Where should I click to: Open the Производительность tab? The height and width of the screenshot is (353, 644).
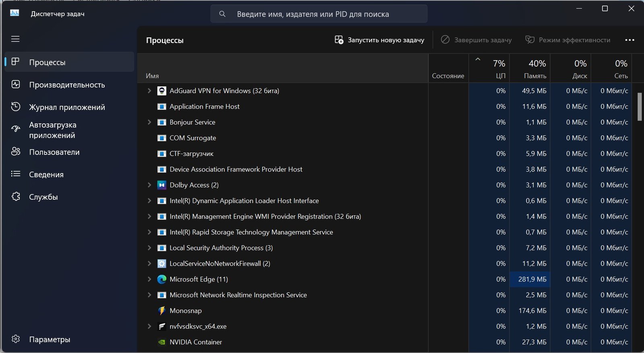pyautogui.click(x=69, y=85)
